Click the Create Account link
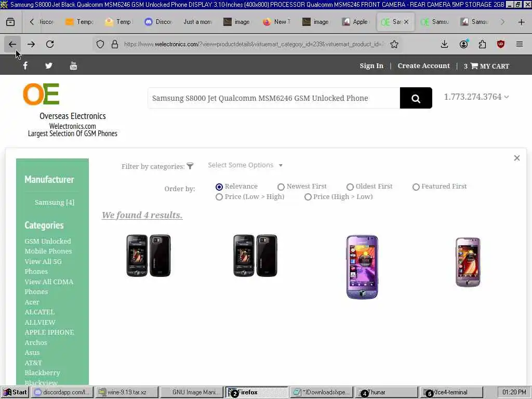The image size is (532, 399). [x=424, y=66]
